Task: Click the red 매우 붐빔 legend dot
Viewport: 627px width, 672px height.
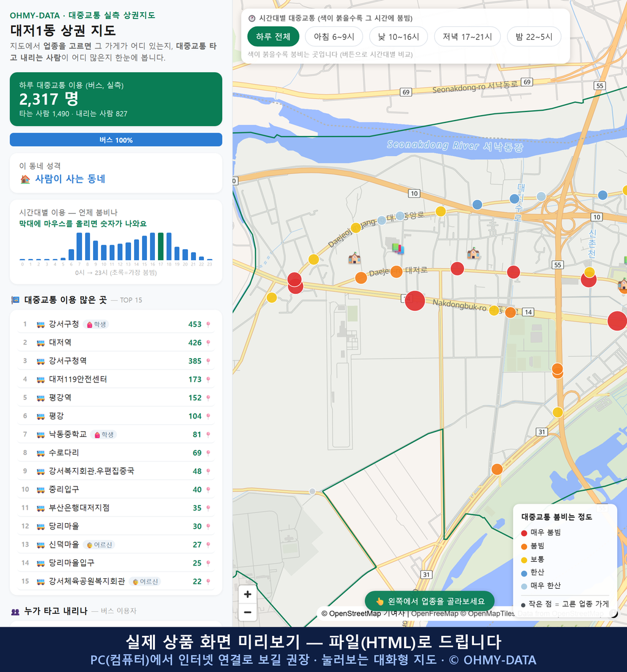Action: pos(524,532)
